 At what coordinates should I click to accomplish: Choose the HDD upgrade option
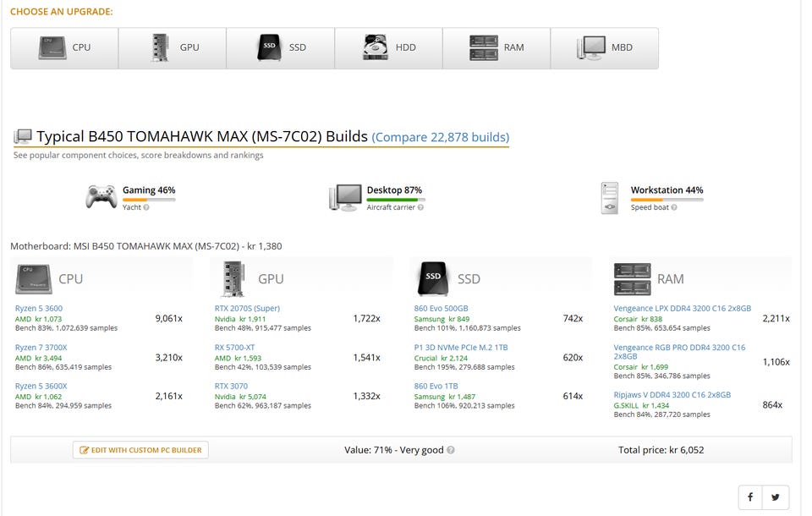(x=389, y=48)
